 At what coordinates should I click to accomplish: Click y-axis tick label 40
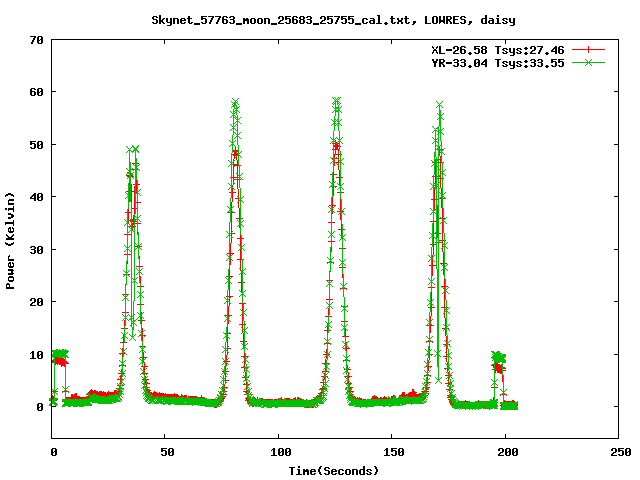pos(36,197)
